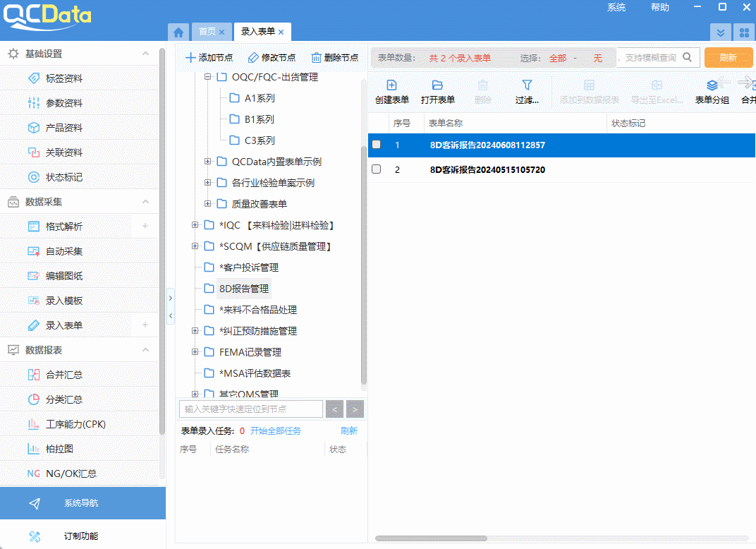Check the checkbox on row 2

376,169
